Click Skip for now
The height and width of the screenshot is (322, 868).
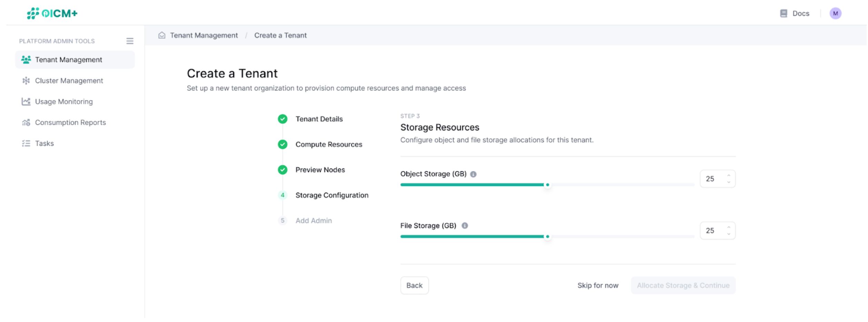[598, 285]
